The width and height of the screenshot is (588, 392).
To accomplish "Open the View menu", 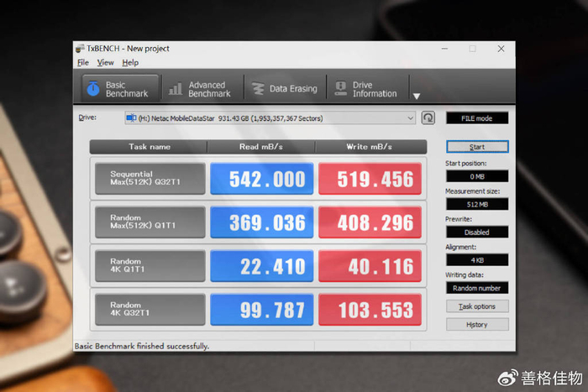I will [x=105, y=63].
